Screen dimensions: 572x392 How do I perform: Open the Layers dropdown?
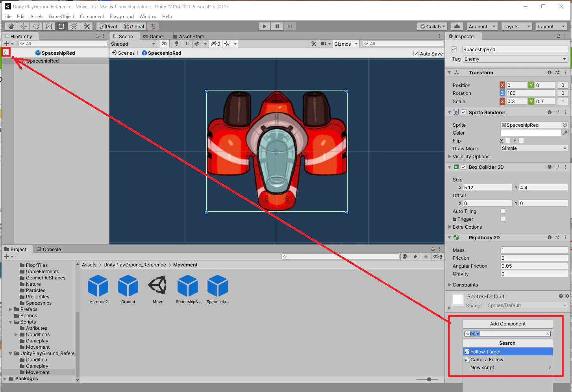point(517,26)
